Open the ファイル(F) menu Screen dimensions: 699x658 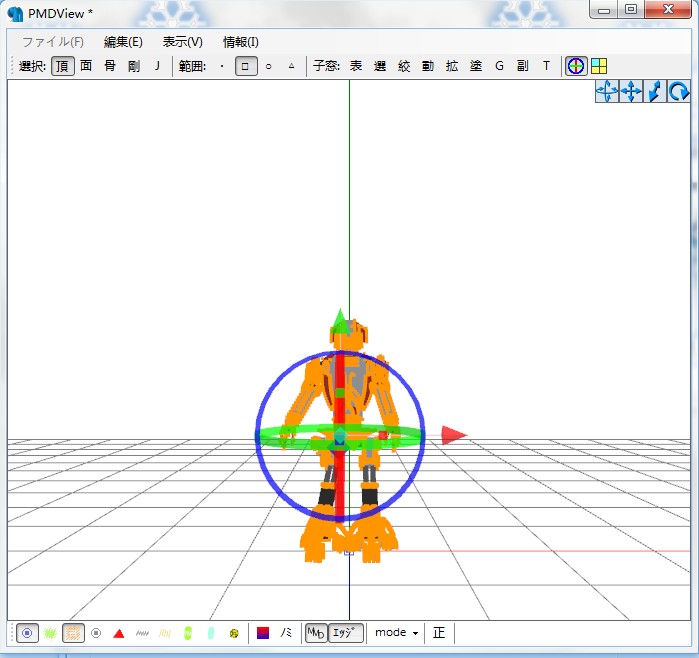[53, 42]
